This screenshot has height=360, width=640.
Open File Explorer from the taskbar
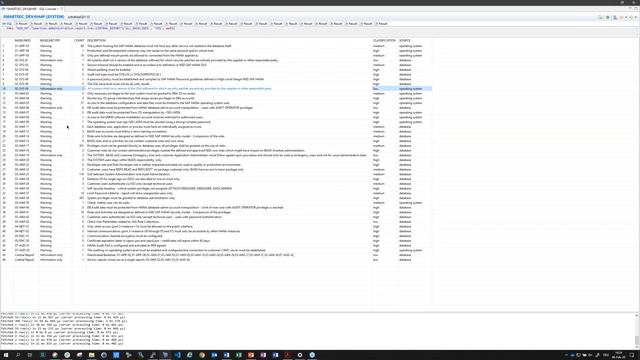point(91,355)
